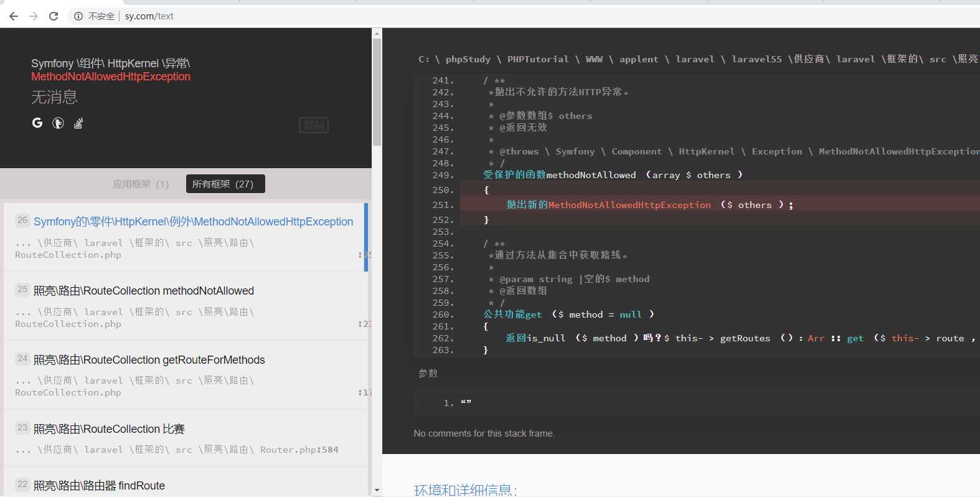This screenshot has width=980, height=497.
Task: Click the frame list scrollbar up arrow
Action: pyautogui.click(x=377, y=32)
